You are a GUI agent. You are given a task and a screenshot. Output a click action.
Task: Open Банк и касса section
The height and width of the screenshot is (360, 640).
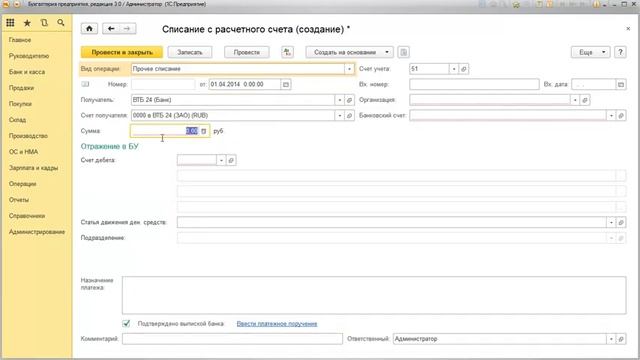pos(27,72)
